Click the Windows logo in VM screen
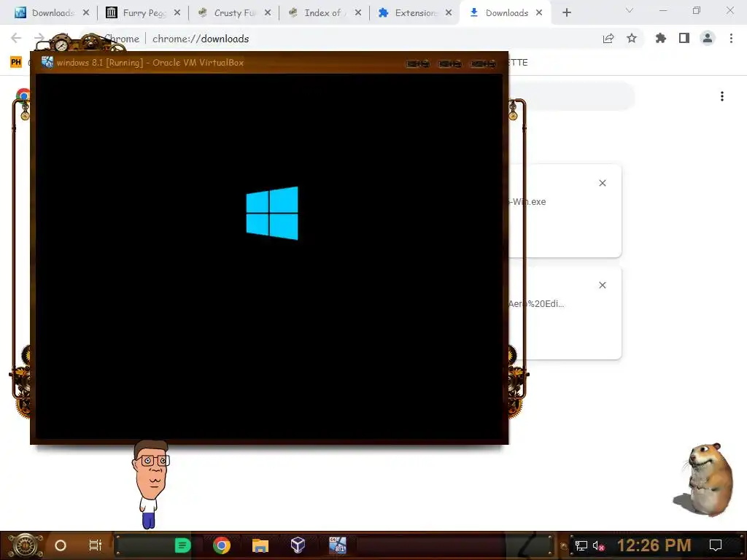 [x=272, y=214]
